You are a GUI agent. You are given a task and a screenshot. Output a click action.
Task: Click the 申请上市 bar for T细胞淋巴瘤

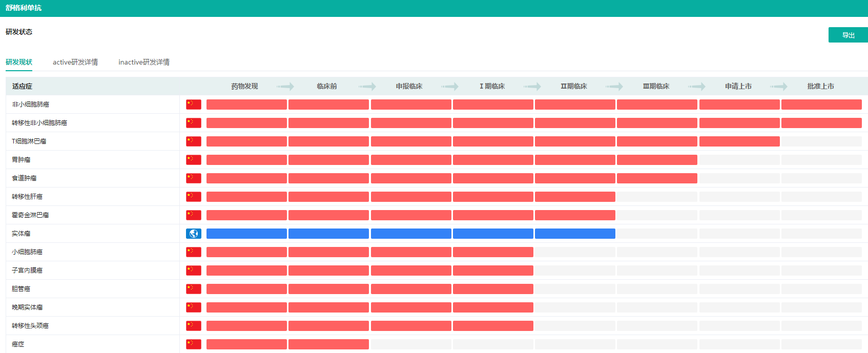point(739,141)
